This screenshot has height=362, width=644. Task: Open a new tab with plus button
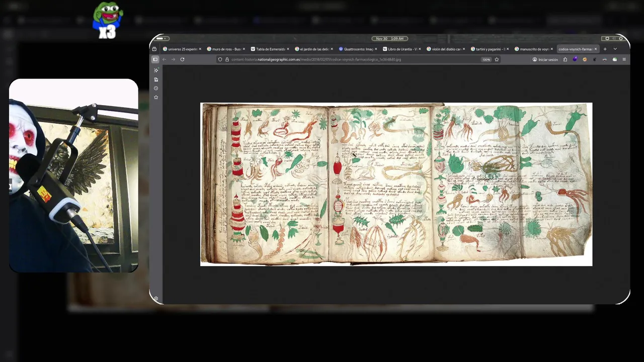point(605,49)
